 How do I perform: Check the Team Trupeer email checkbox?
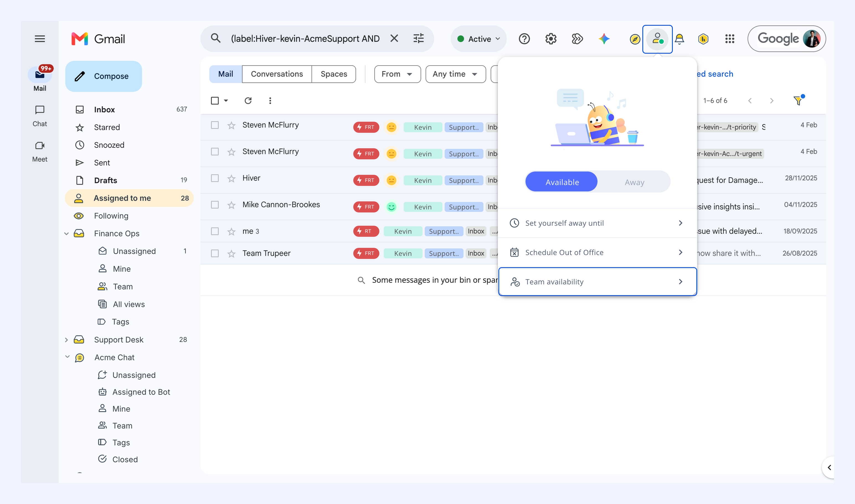coord(215,253)
